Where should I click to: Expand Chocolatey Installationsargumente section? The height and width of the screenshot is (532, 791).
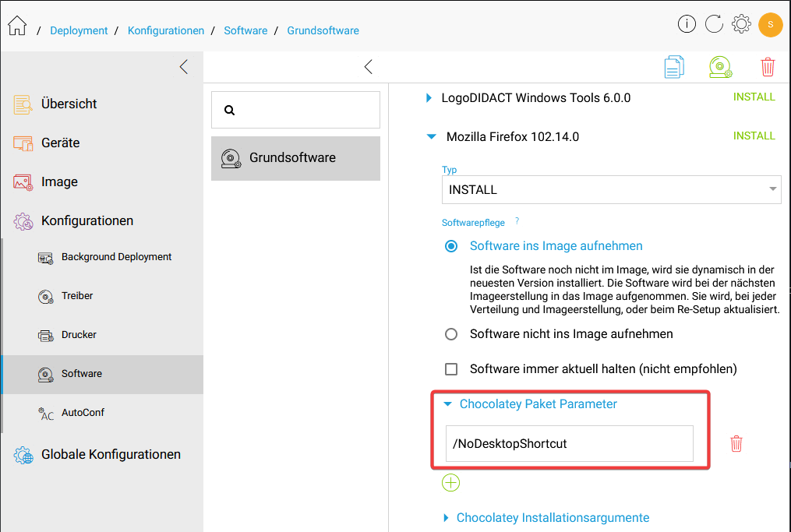(446, 518)
